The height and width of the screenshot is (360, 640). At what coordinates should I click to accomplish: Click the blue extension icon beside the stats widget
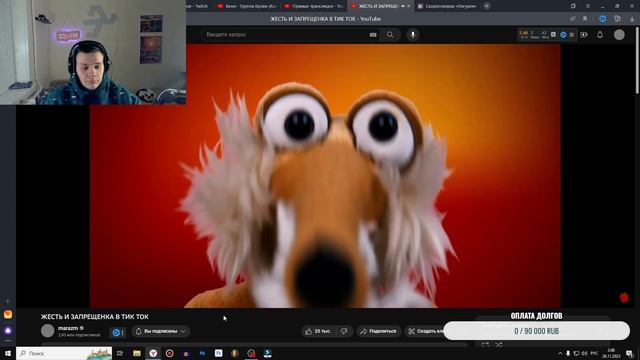coord(564,35)
